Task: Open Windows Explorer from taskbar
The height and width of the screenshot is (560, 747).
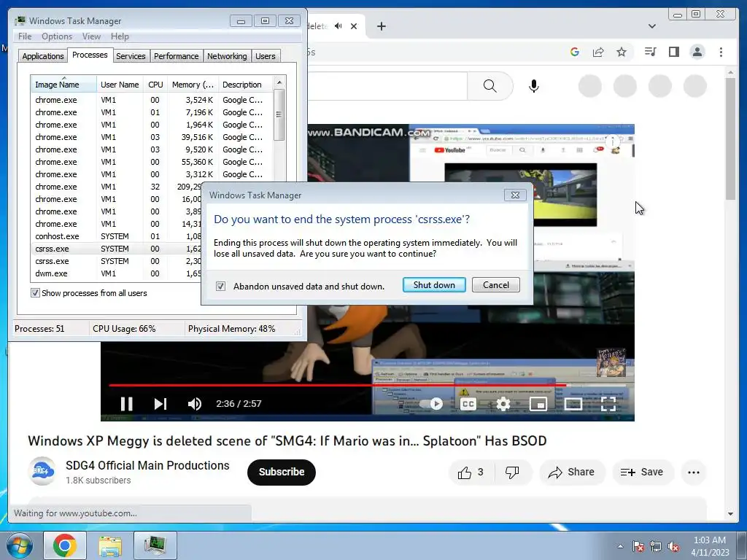Action: [110, 545]
